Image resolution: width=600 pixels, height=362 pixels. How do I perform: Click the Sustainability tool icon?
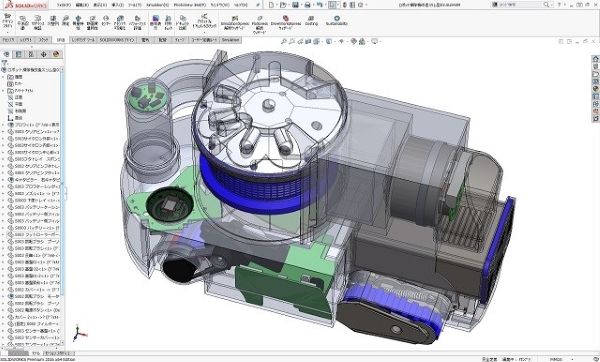337,18
